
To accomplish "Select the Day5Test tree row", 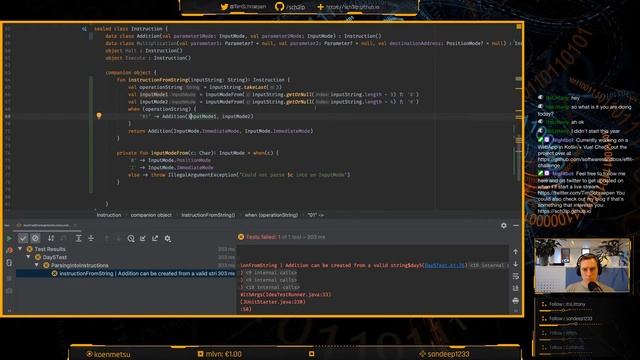I will (126, 257).
